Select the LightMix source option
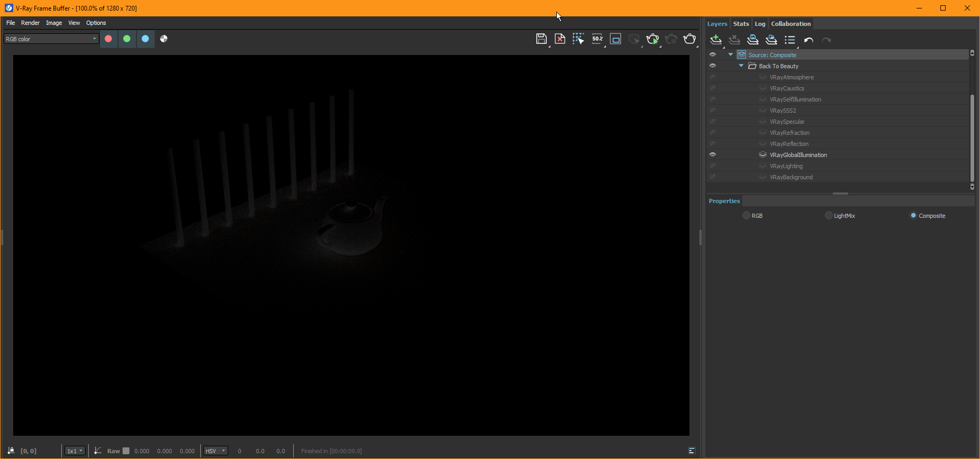The height and width of the screenshot is (459, 980). [x=828, y=215]
